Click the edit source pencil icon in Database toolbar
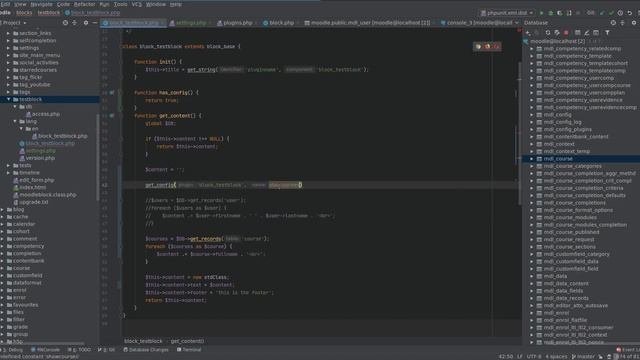640x360 pixels. [x=587, y=33]
